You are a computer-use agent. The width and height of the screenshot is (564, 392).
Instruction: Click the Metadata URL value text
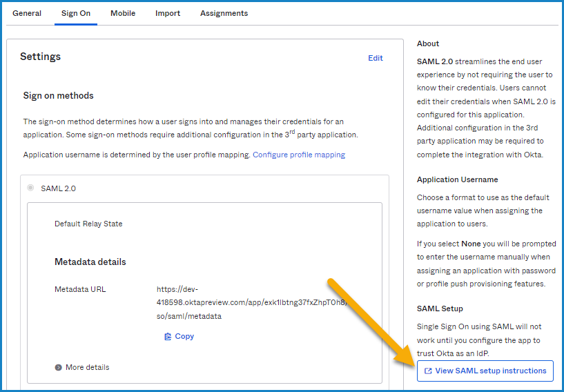(x=252, y=302)
